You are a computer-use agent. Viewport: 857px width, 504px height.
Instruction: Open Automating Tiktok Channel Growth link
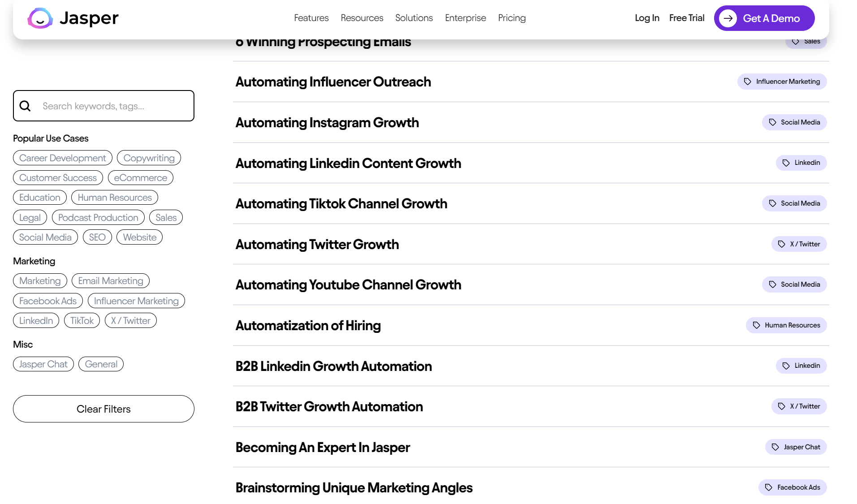click(x=341, y=204)
